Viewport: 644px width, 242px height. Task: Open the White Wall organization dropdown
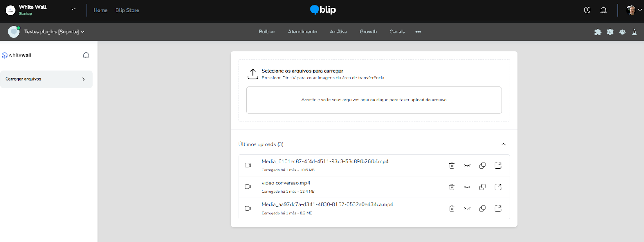pyautogui.click(x=73, y=10)
